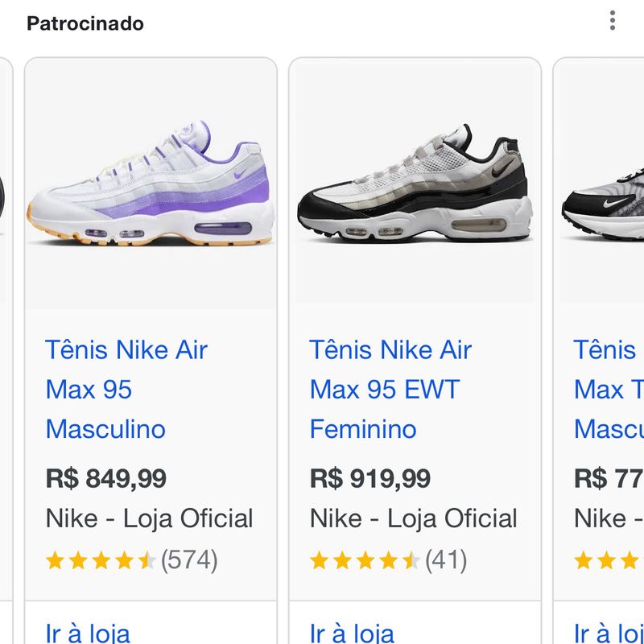Open the Tênis Nike Air Max 95 EWT Feminino link
The height and width of the screenshot is (644, 644).
[390, 390]
